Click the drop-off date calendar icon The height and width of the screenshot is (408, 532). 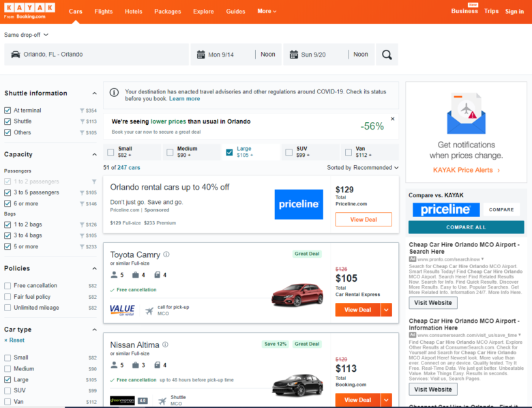(x=294, y=55)
